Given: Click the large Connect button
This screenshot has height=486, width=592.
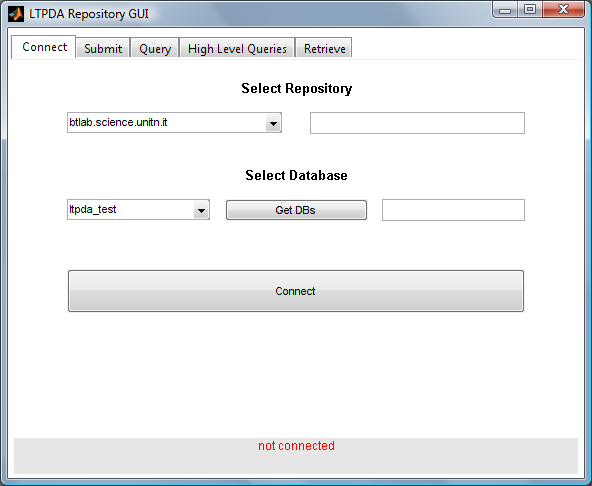Looking at the screenshot, I should coord(296,291).
